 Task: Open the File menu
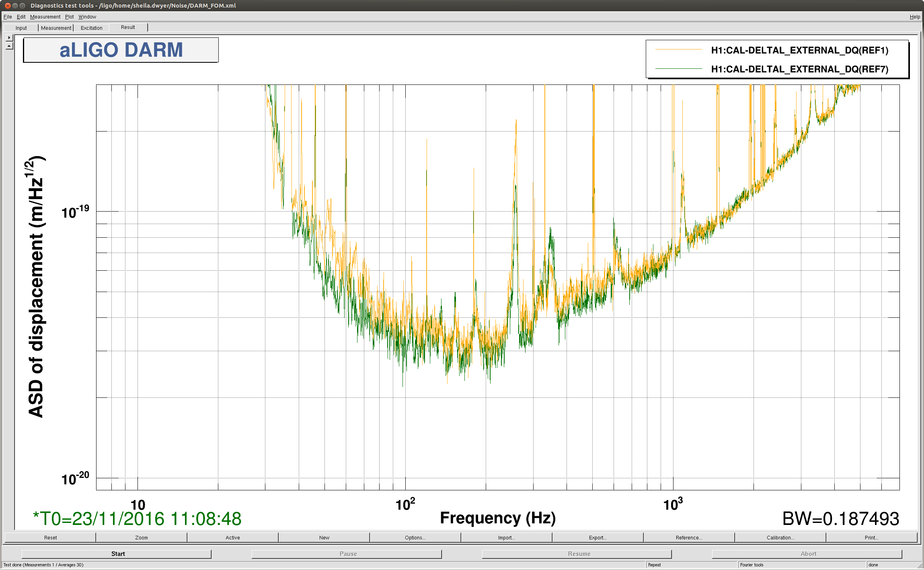click(8, 17)
